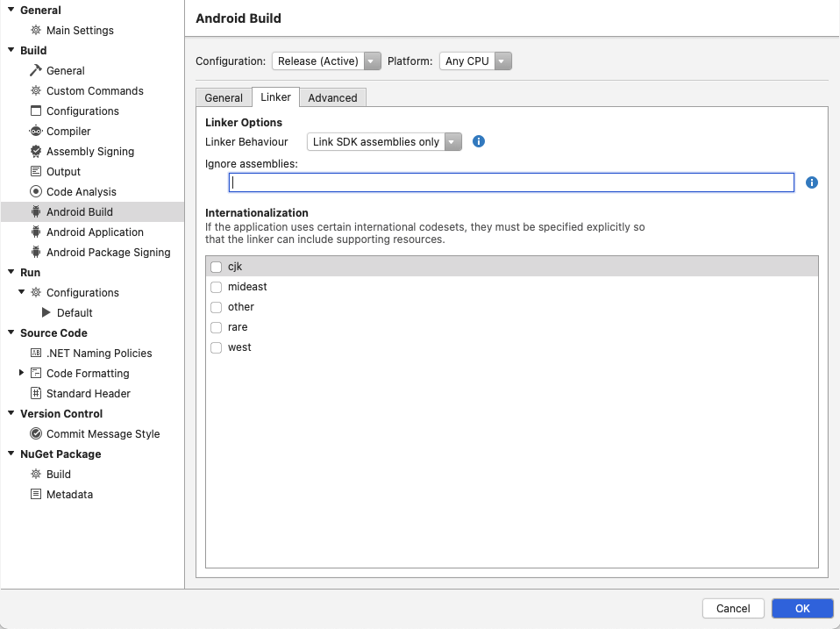Screen dimensions: 840x629
Task: Click the hammer icon beside Build General
Action: 35,70
